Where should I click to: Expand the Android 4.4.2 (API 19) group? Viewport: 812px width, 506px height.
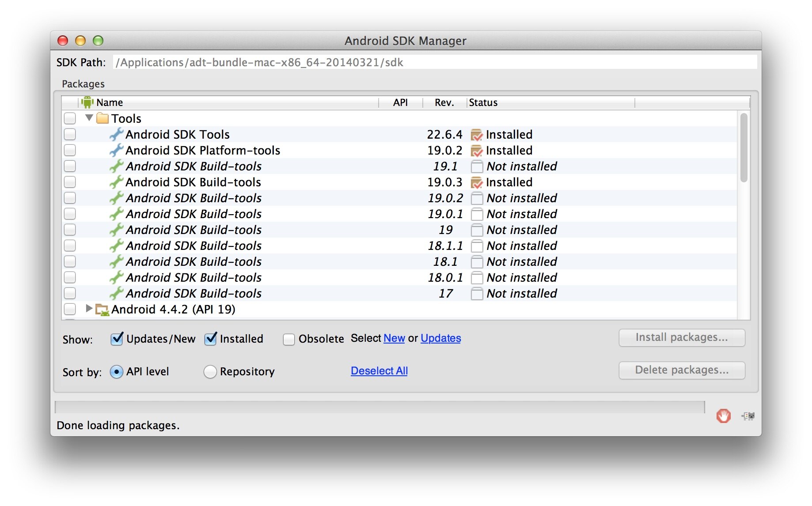click(x=89, y=309)
